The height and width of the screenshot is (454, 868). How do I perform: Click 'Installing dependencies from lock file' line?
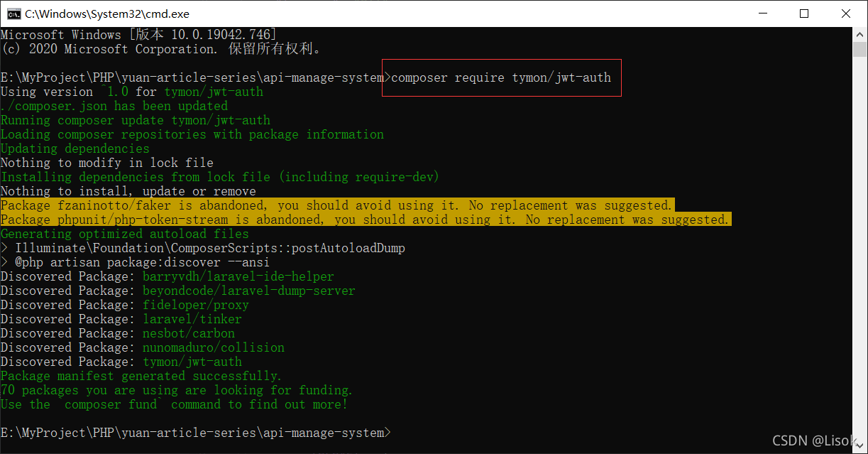pyautogui.click(x=221, y=177)
